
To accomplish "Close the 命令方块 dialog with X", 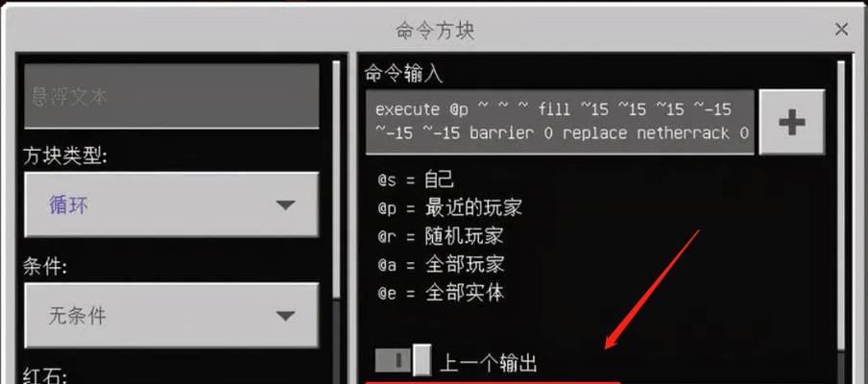I will click(x=841, y=30).
